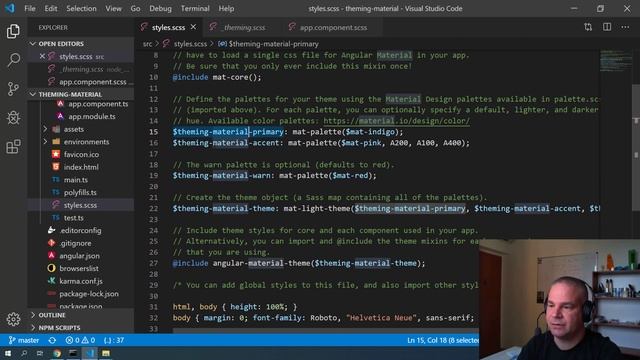640x360 pixels.
Task: Open the Extensions view
Action: [x=13, y=146]
